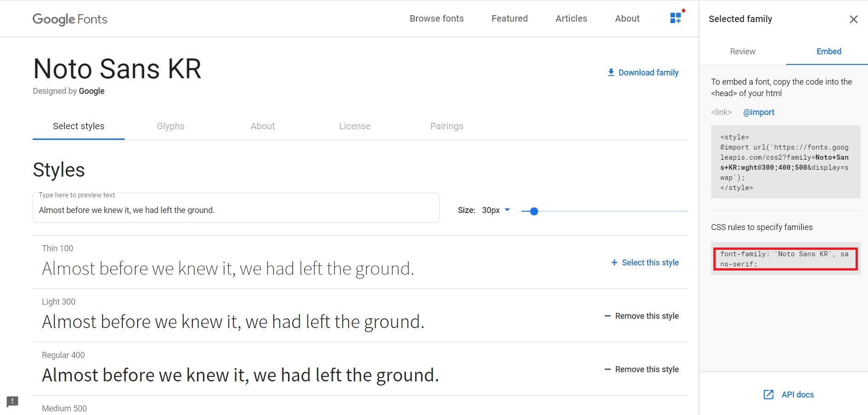
Task: Click the Light 300 preview sentence
Action: tap(233, 322)
